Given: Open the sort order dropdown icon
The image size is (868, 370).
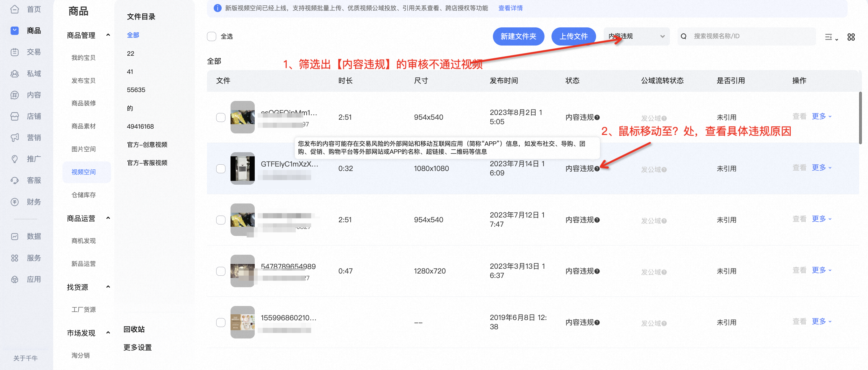Looking at the screenshot, I should point(831,37).
